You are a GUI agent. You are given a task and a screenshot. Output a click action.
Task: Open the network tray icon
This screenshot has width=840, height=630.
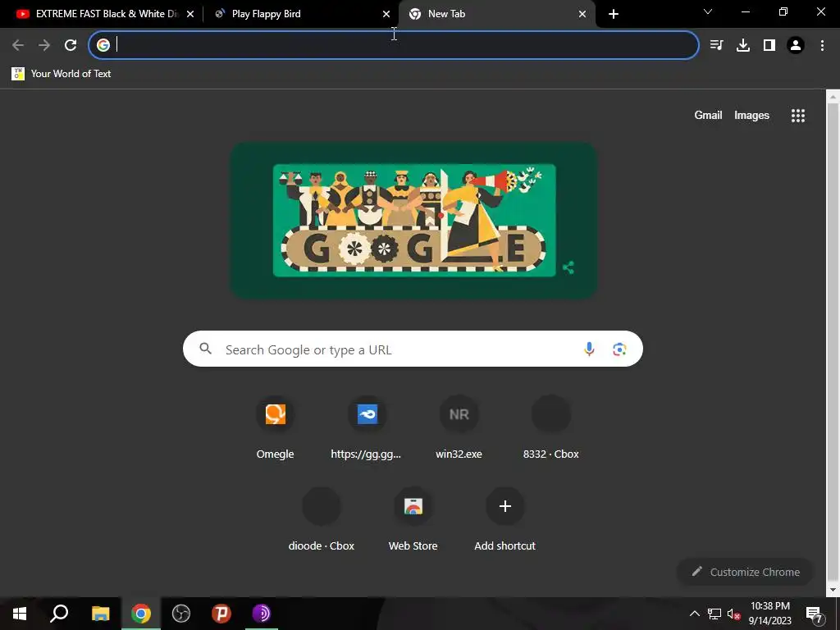[714, 614]
